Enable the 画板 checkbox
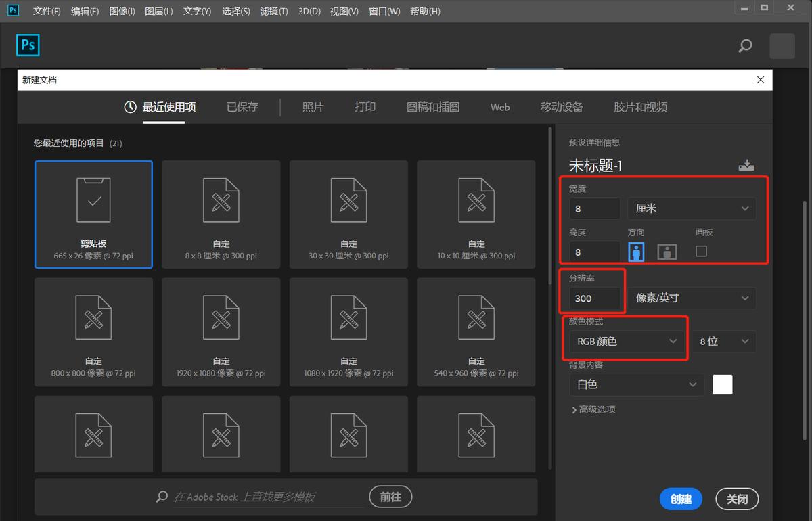This screenshot has height=521, width=812. (x=701, y=250)
